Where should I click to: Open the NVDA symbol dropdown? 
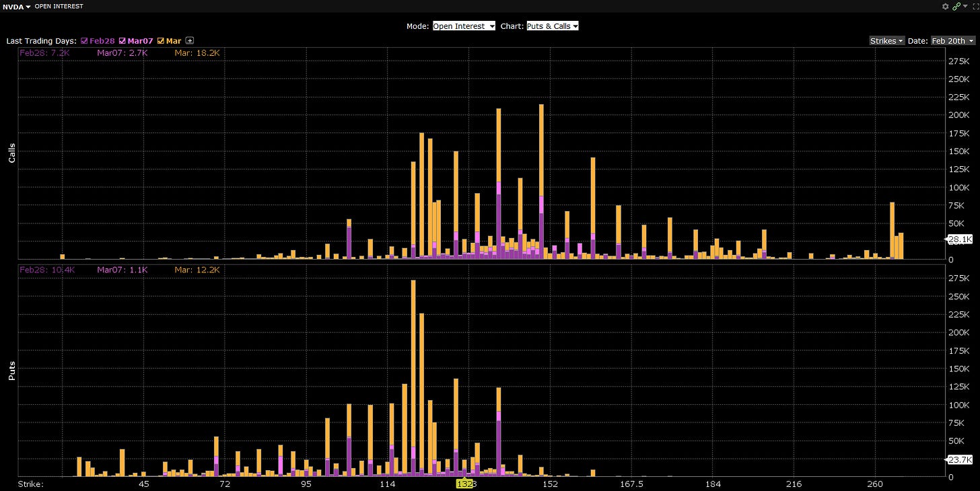tap(17, 6)
